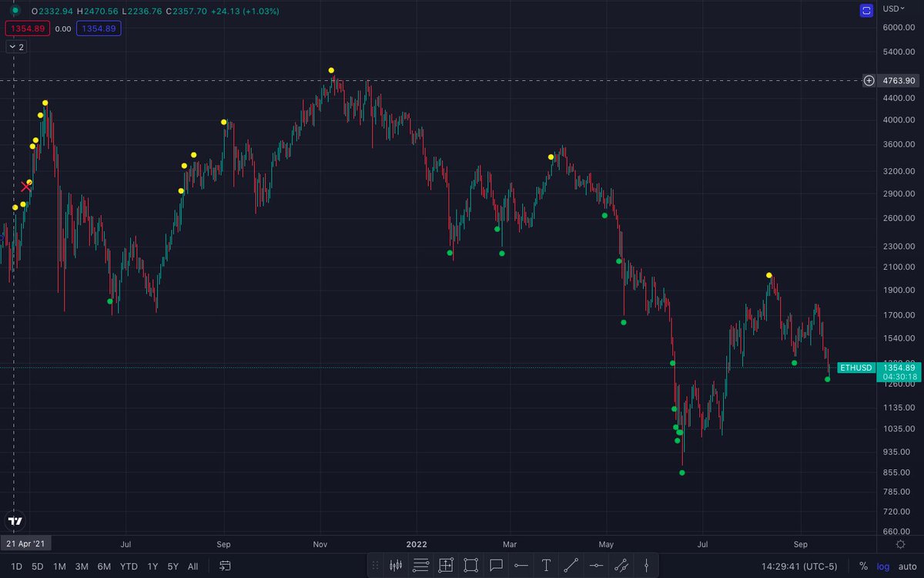Screen dimensions: 924x578
Task: Select the callout comment tool
Action: click(x=496, y=565)
